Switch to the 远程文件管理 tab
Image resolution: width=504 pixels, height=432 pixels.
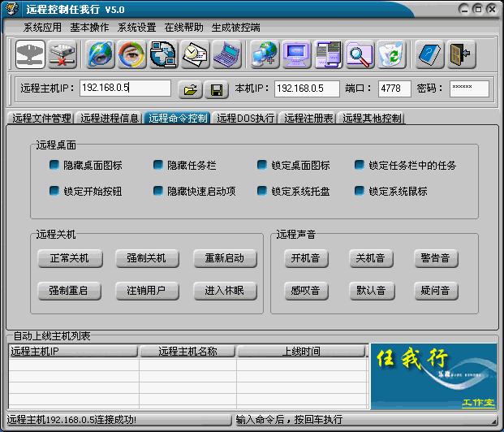tap(41, 119)
